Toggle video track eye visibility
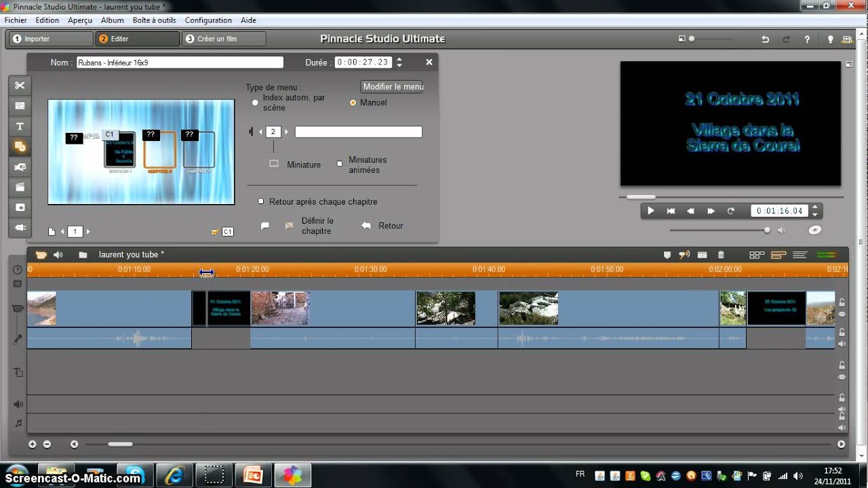 click(x=842, y=314)
